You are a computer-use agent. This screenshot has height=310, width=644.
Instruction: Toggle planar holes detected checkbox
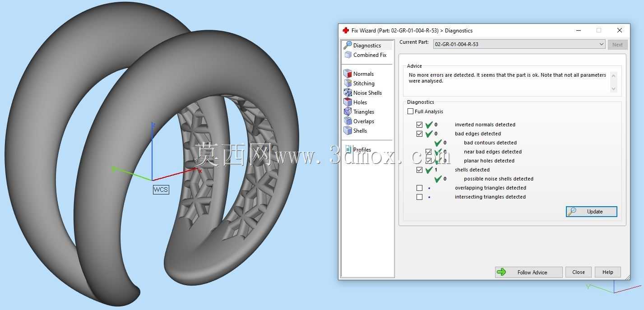click(x=428, y=161)
